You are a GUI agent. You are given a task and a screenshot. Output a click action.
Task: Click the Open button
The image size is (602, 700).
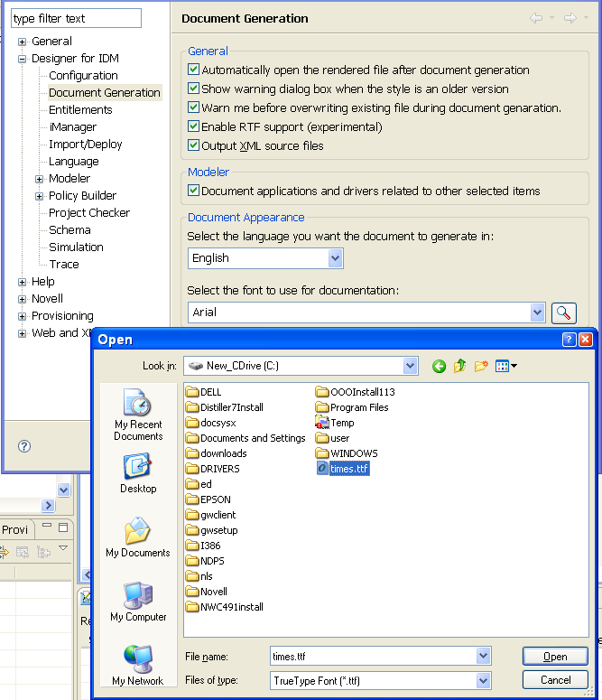tap(555, 657)
